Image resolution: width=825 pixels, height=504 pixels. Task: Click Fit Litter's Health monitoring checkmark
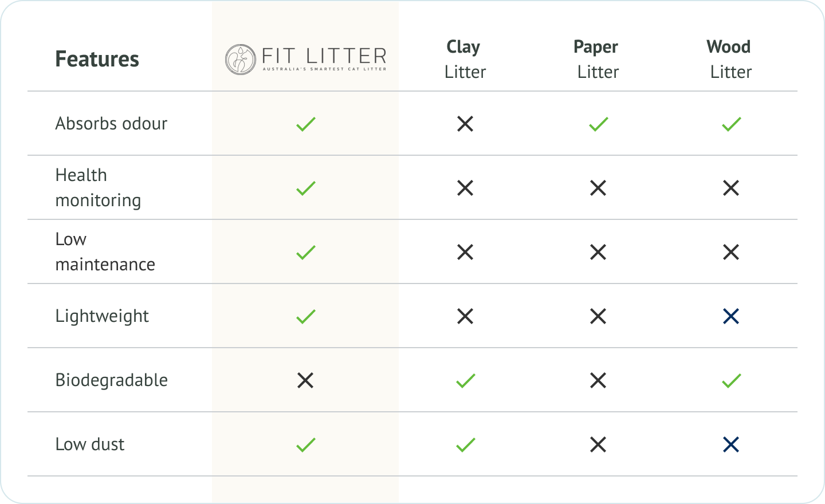click(x=306, y=188)
